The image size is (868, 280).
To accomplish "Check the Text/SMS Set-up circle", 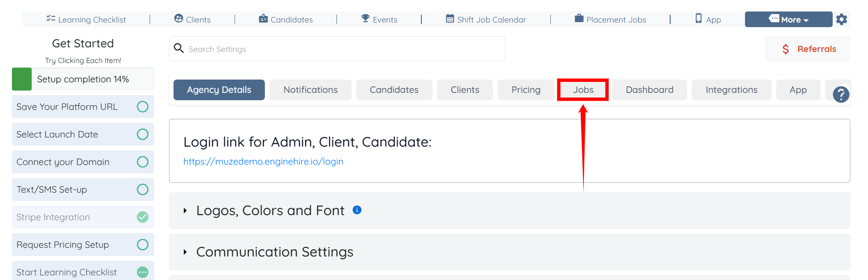I will click(x=143, y=189).
